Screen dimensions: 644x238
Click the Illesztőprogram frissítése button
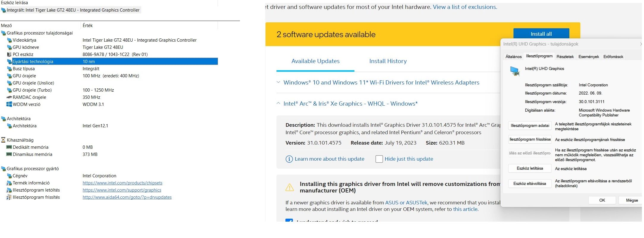pos(530,140)
